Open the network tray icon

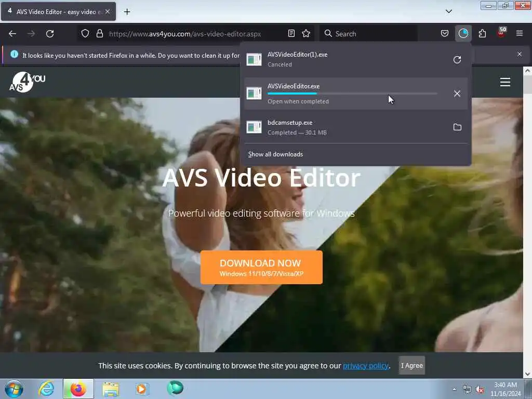(x=467, y=390)
